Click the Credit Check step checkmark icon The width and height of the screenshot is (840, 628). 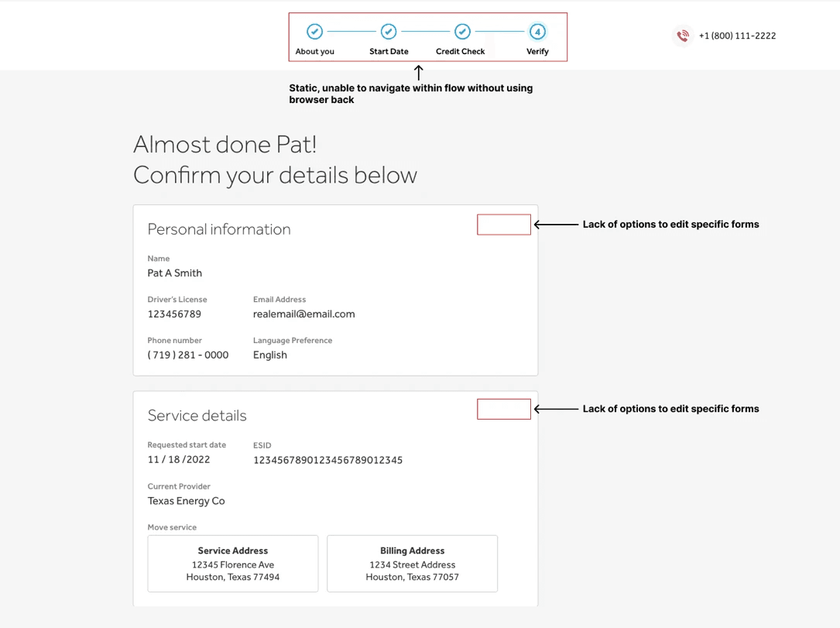point(462,32)
